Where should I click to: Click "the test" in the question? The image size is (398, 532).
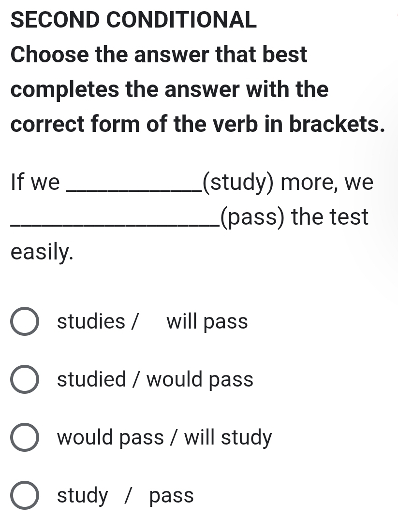pyautogui.click(x=330, y=217)
